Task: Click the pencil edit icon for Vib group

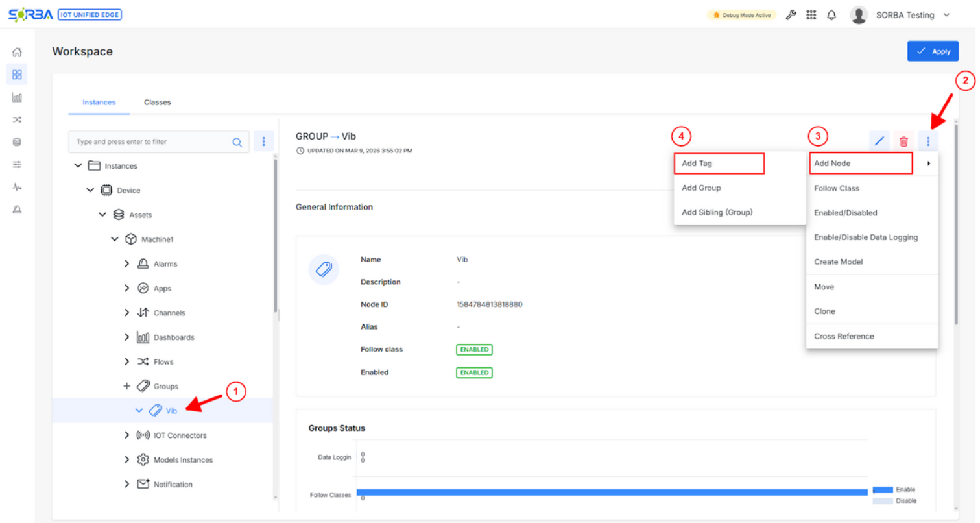Action: [x=879, y=141]
